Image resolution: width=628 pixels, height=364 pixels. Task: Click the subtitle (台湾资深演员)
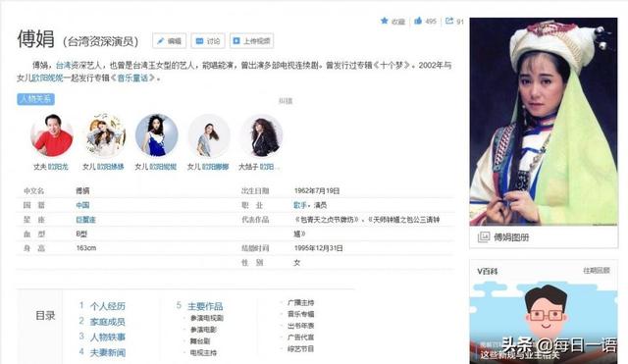[x=101, y=41]
